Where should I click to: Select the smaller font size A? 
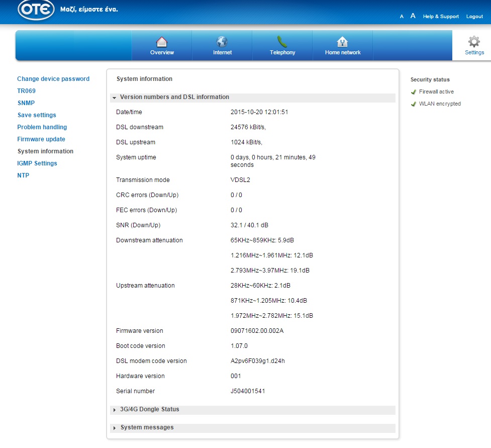click(402, 17)
